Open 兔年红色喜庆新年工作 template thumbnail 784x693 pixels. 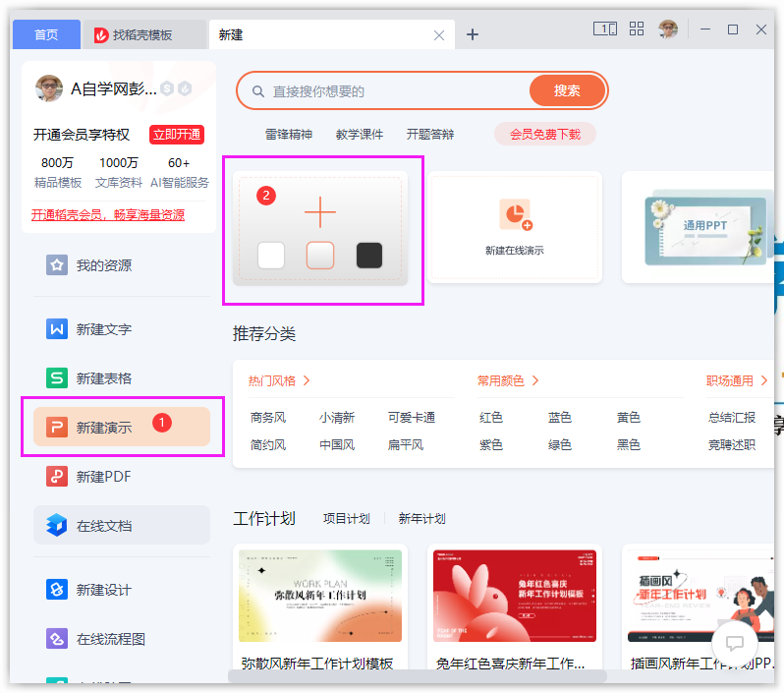(x=515, y=596)
